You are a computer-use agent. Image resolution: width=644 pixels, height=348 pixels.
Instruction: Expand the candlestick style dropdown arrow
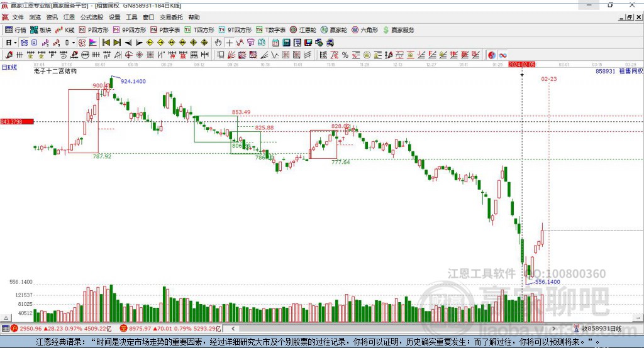pyautogui.click(x=74, y=43)
